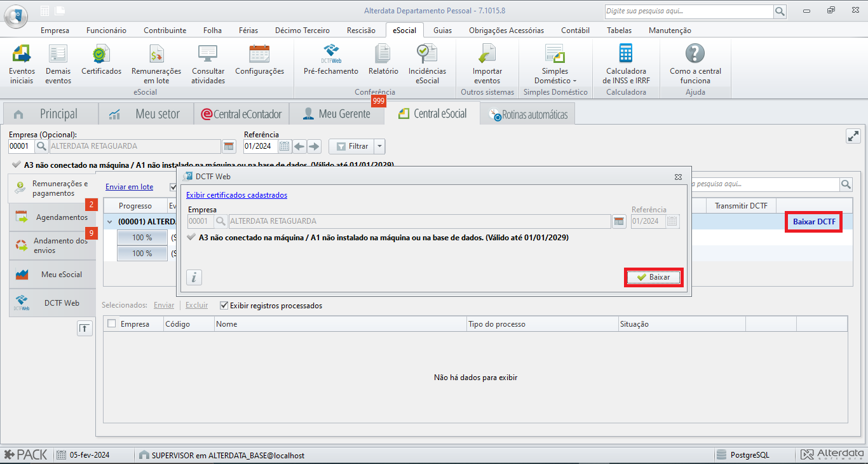Click the Baixar button
Viewport: 868px width, 464px height.
pyautogui.click(x=653, y=277)
